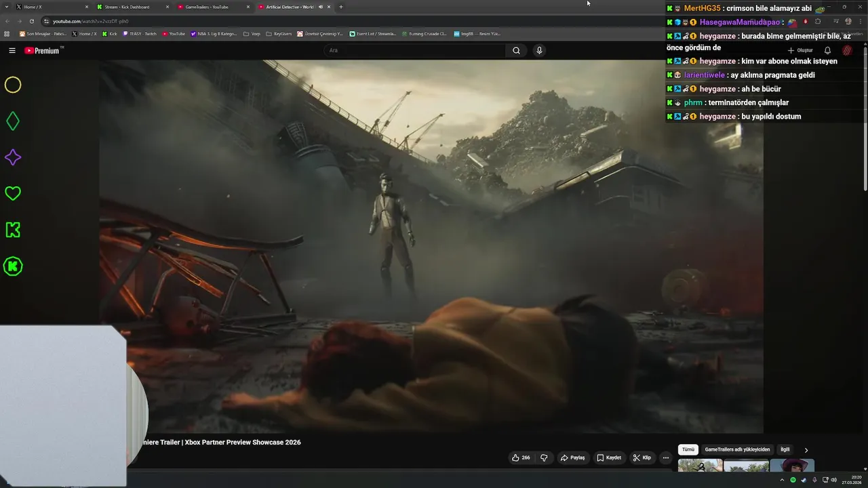This screenshot has width=868, height=488.
Task: Open Son Mesajlar bookmark
Action: click(41, 33)
